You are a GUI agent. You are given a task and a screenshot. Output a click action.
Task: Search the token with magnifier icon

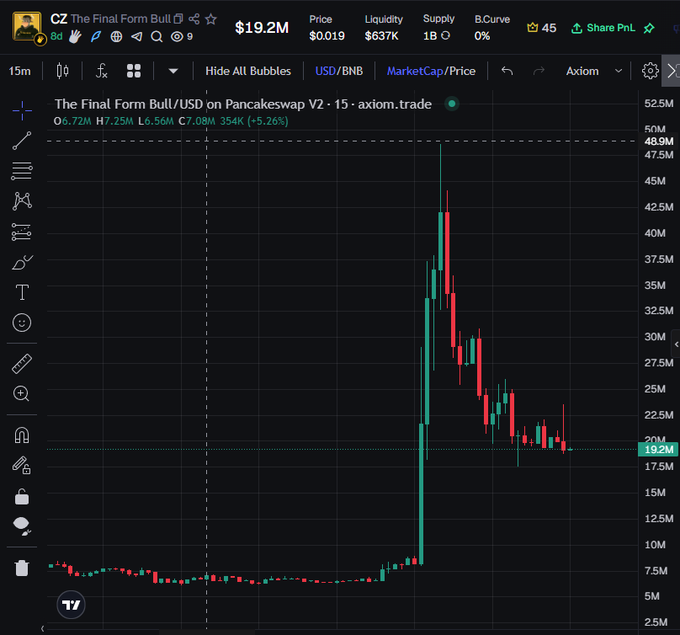[157, 36]
